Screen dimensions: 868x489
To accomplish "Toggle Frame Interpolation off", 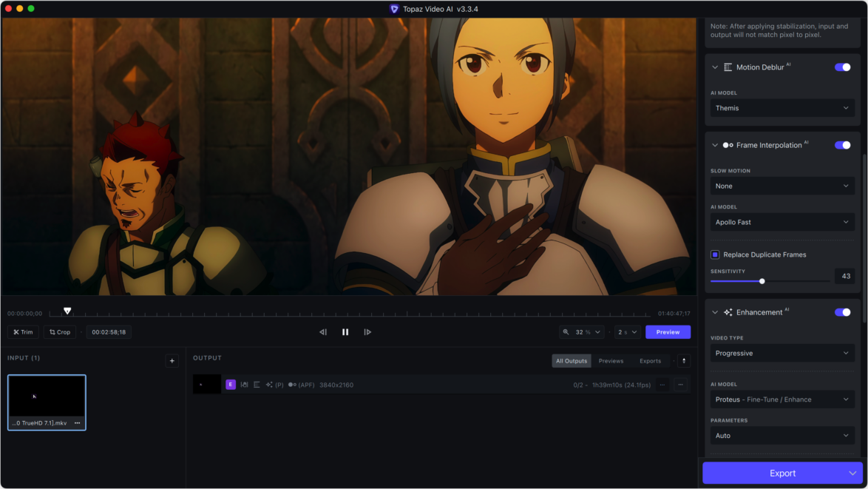I will (843, 145).
